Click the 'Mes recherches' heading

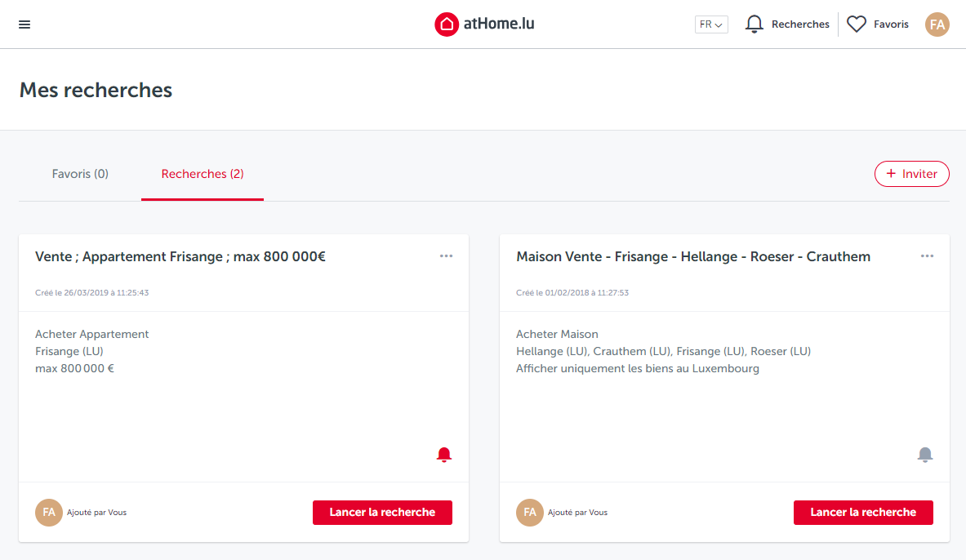tap(96, 90)
